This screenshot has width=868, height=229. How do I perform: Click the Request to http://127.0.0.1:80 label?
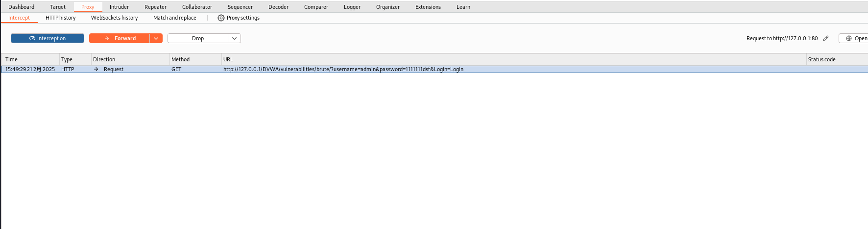pyautogui.click(x=782, y=38)
